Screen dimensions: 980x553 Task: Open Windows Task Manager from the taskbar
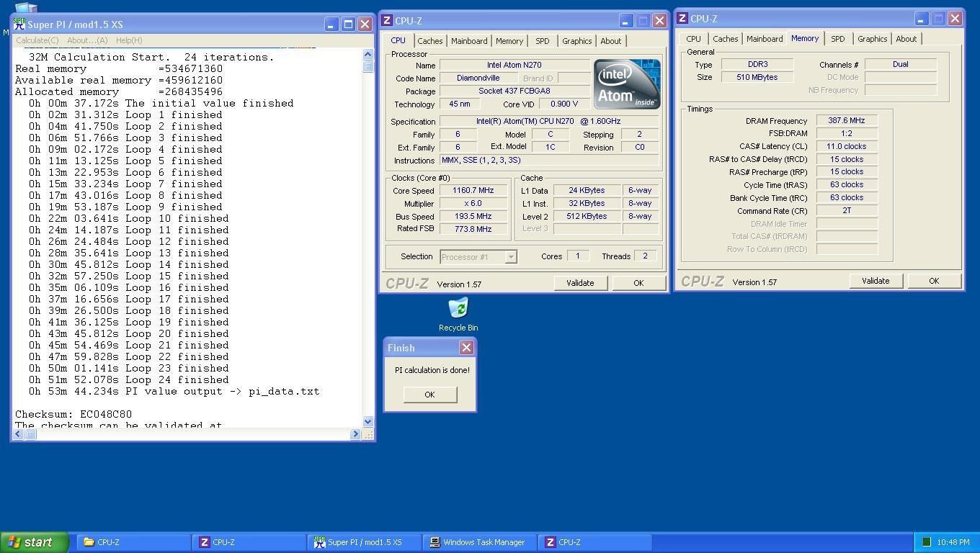(x=478, y=542)
